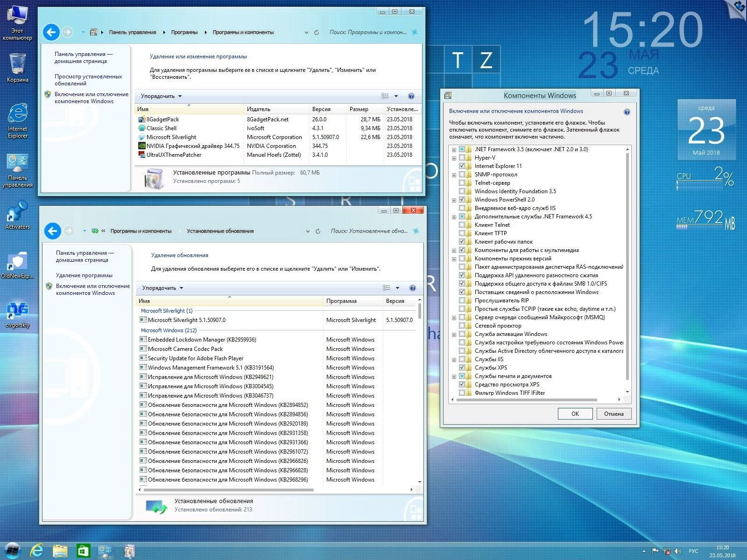
Task: Open Internet Explorer from the taskbar
Action: pos(37,551)
